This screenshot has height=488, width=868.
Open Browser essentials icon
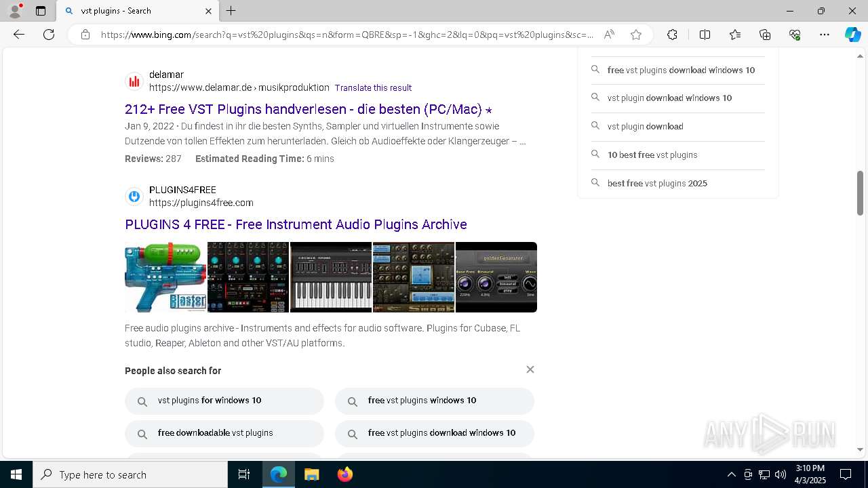point(795,35)
